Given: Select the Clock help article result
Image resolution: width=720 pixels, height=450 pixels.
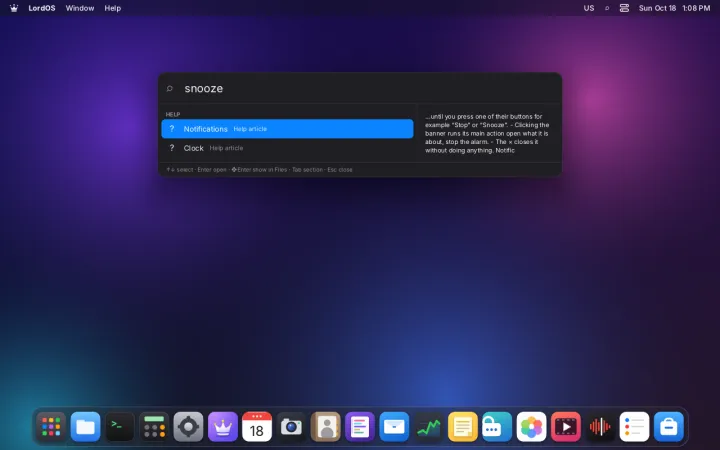Looking at the screenshot, I should tap(287, 148).
